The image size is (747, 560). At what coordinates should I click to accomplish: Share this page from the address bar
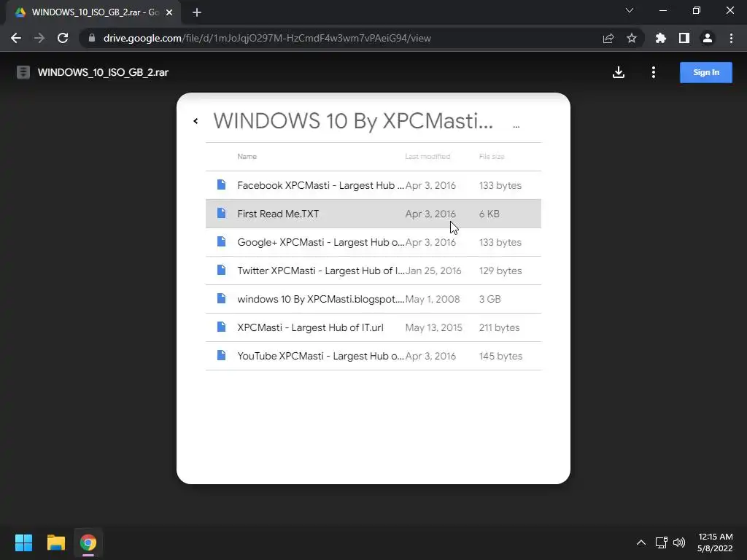pyautogui.click(x=608, y=38)
